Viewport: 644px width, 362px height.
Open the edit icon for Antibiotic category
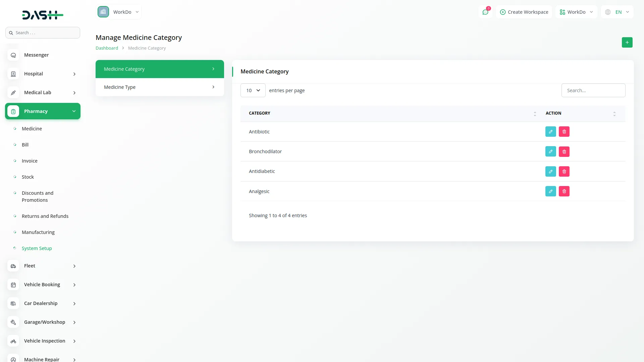click(550, 131)
